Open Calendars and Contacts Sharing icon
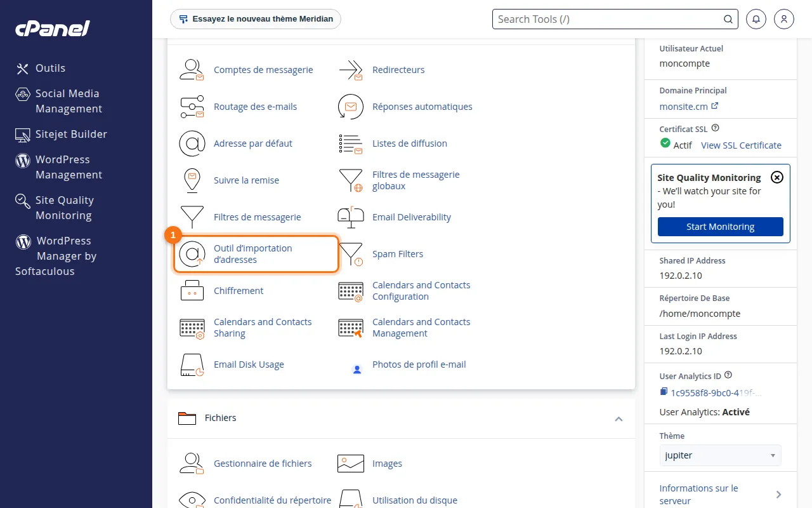The image size is (812, 508). click(x=192, y=328)
